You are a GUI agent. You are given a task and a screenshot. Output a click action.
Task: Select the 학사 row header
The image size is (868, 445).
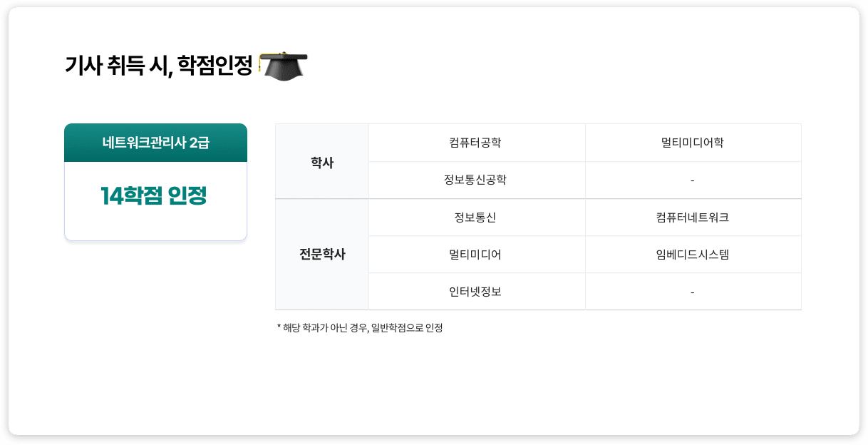tap(322, 162)
